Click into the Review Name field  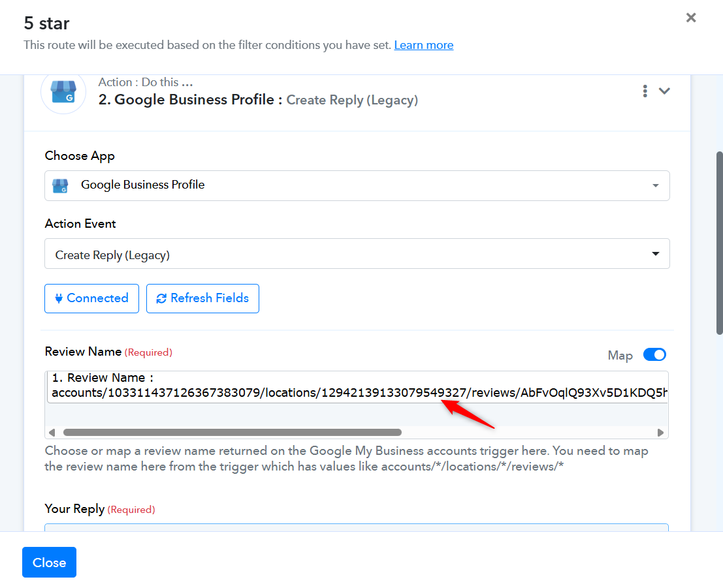[357, 387]
